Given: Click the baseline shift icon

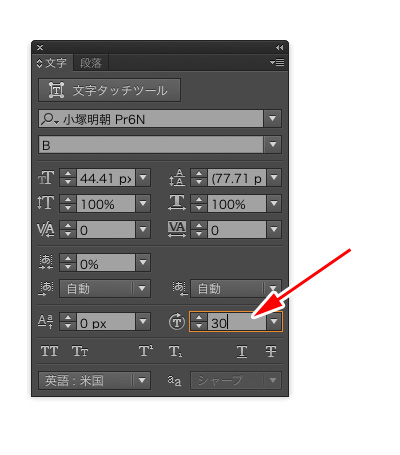Looking at the screenshot, I should click(x=45, y=322).
